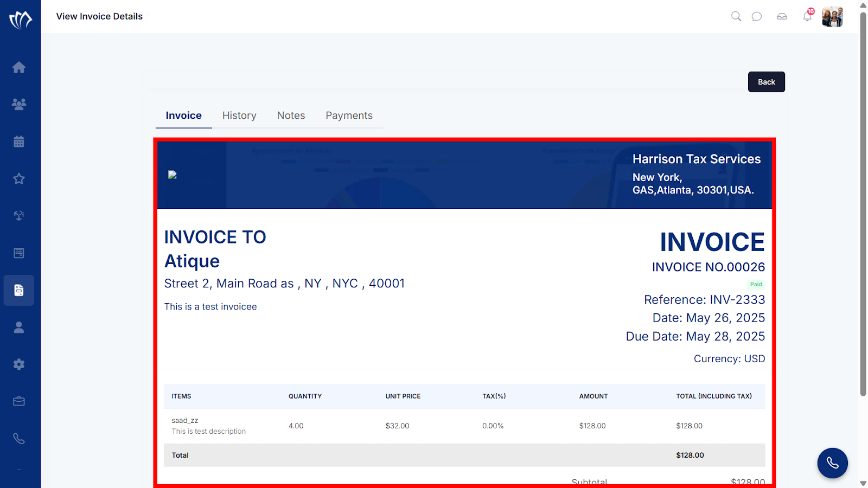Click the round floating phone call button
The width and height of the screenshot is (868, 488).
833,463
